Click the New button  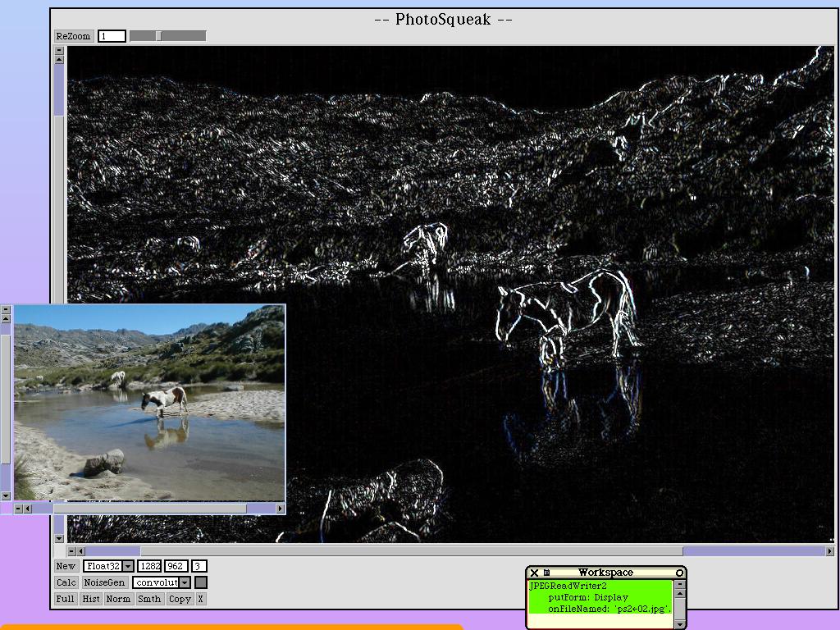click(x=66, y=566)
